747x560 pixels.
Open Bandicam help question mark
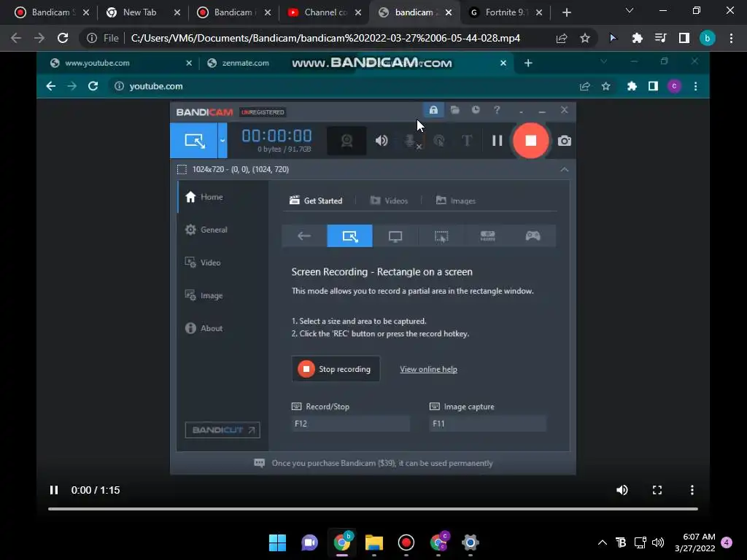[497, 110]
